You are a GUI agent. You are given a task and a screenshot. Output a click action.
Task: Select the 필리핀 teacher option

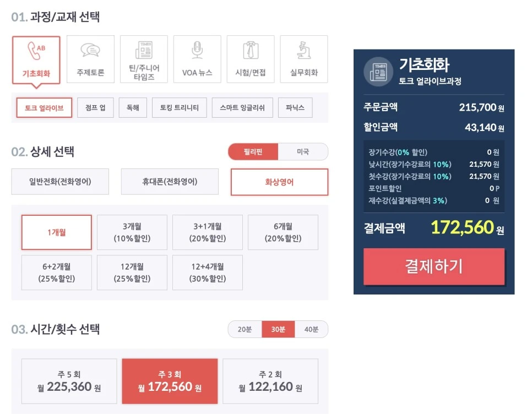point(253,151)
